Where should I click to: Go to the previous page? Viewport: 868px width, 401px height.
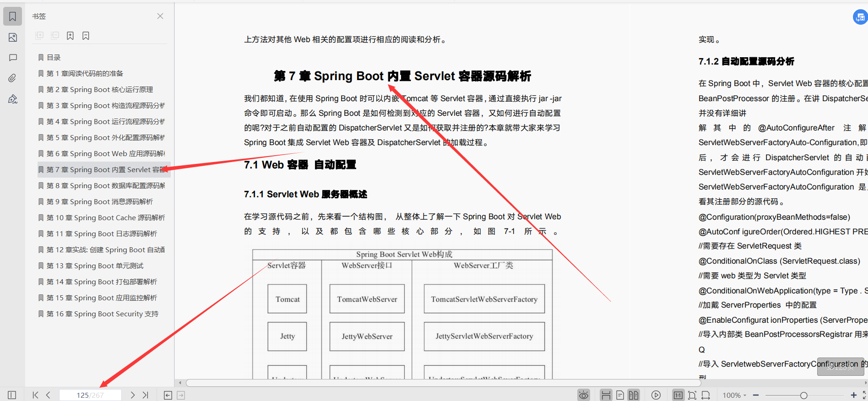pos(48,395)
